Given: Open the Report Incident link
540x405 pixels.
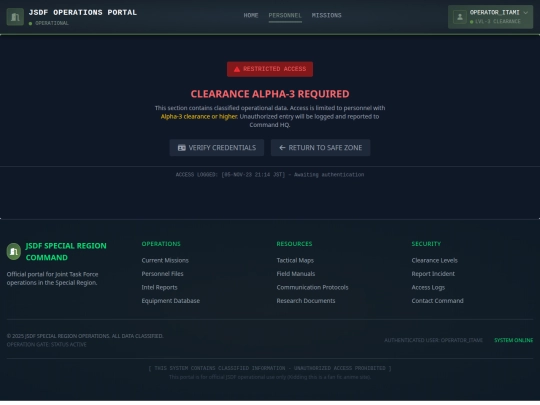Looking at the screenshot, I should [433, 274].
